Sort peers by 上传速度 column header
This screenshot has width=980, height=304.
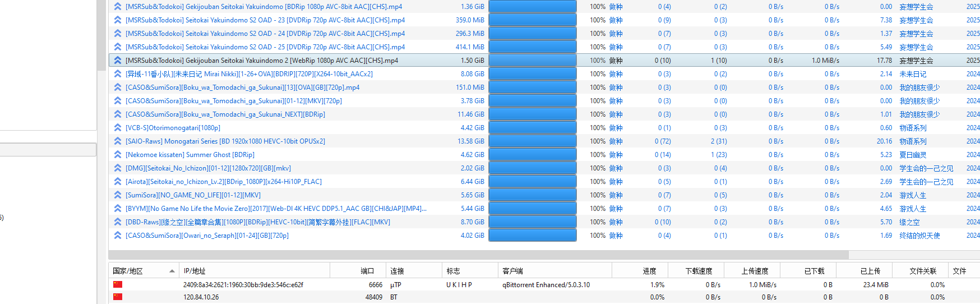coord(752,271)
